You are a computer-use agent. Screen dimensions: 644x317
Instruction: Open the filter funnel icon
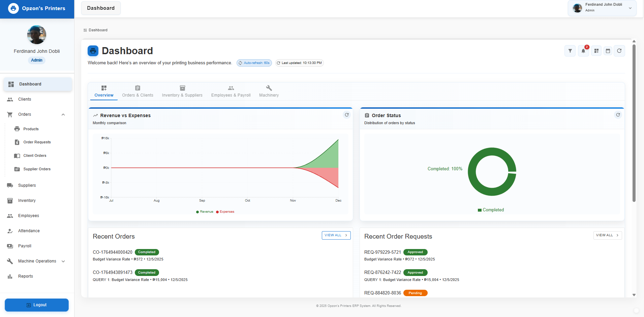[x=570, y=51]
